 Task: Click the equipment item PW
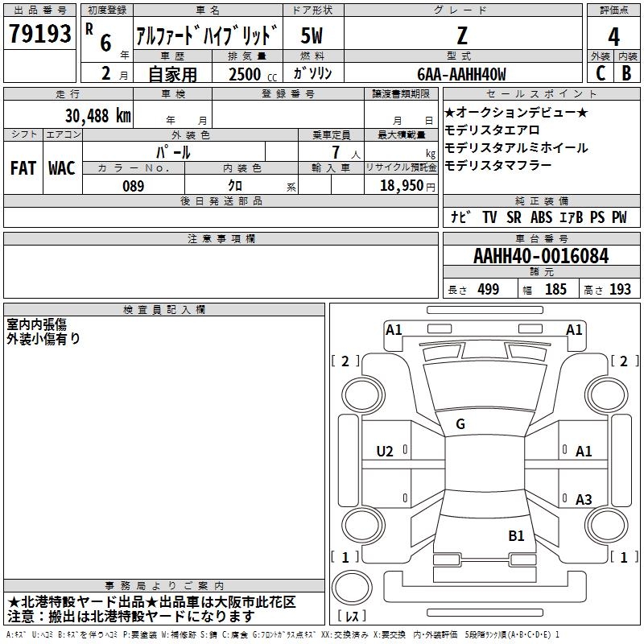coord(619,217)
